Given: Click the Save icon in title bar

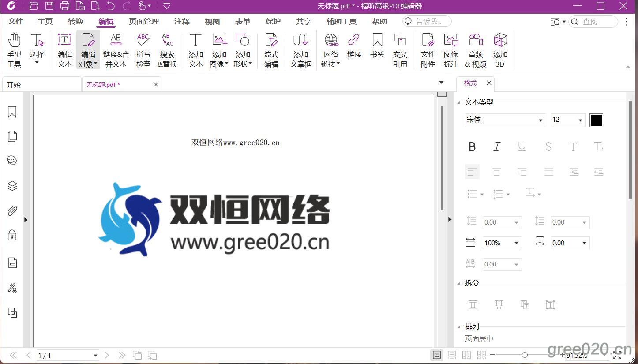Looking at the screenshot, I should tap(49, 6).
